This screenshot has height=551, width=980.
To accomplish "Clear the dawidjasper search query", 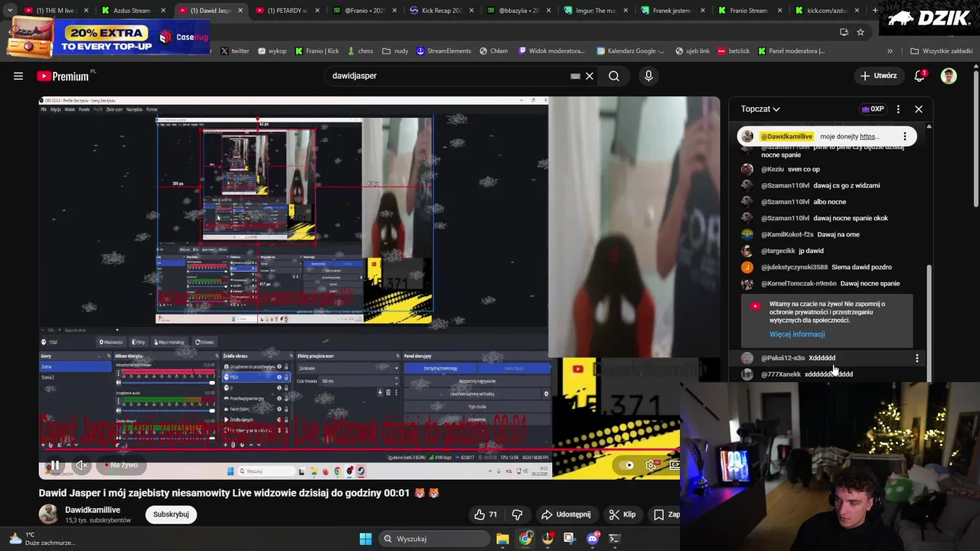I will coord(590,76).
